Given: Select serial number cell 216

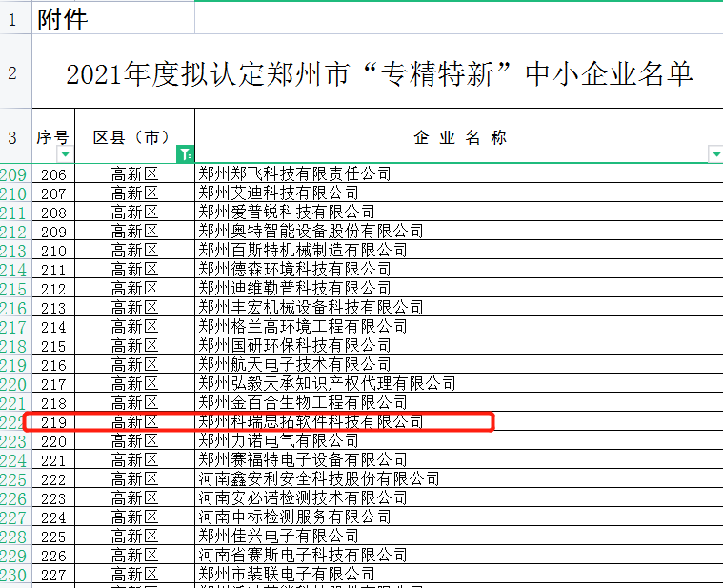Looking at the screenshot, I should 53,365.
